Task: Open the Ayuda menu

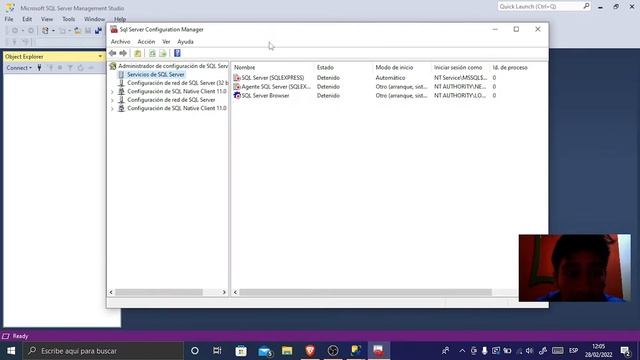Action: (x=185, y=42)
